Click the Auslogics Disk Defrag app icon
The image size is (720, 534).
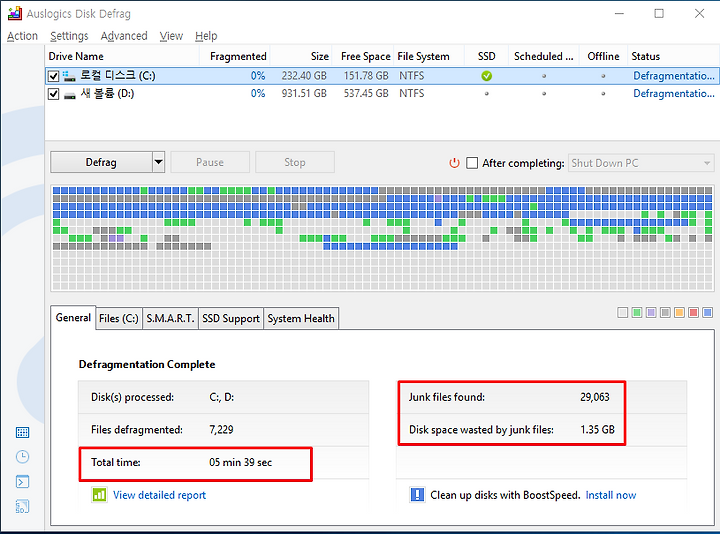(x=15, y=13)
